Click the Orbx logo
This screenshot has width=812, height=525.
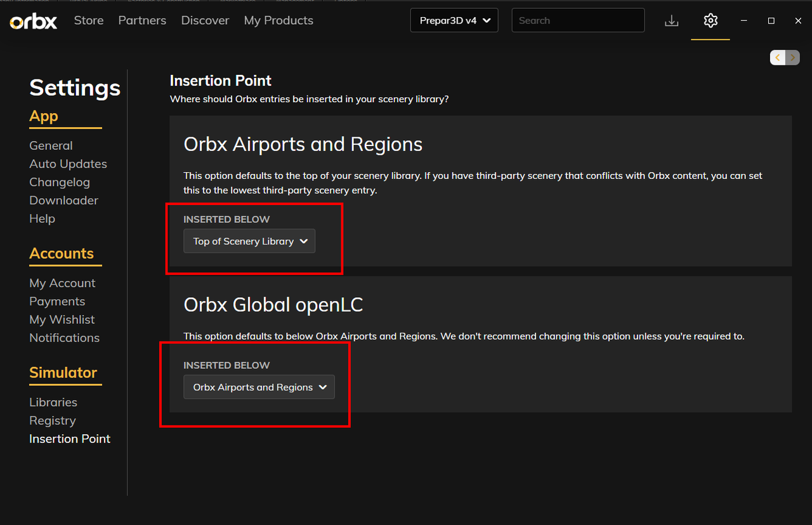[x=34, y=22]
